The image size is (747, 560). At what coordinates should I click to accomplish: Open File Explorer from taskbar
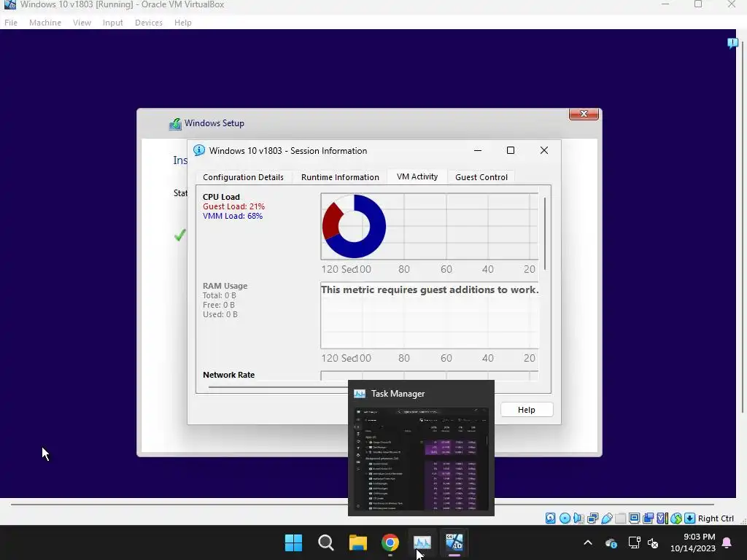[357, 542]
